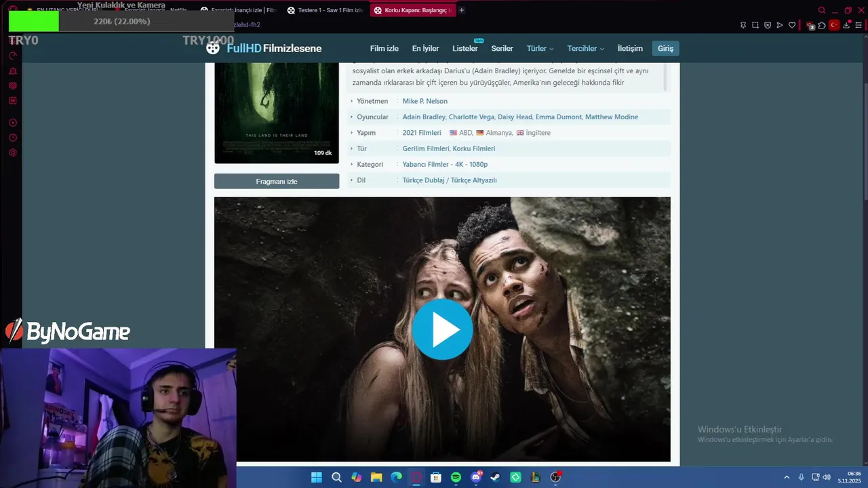Open the Film izle menu item

click(x=384, y=48)
